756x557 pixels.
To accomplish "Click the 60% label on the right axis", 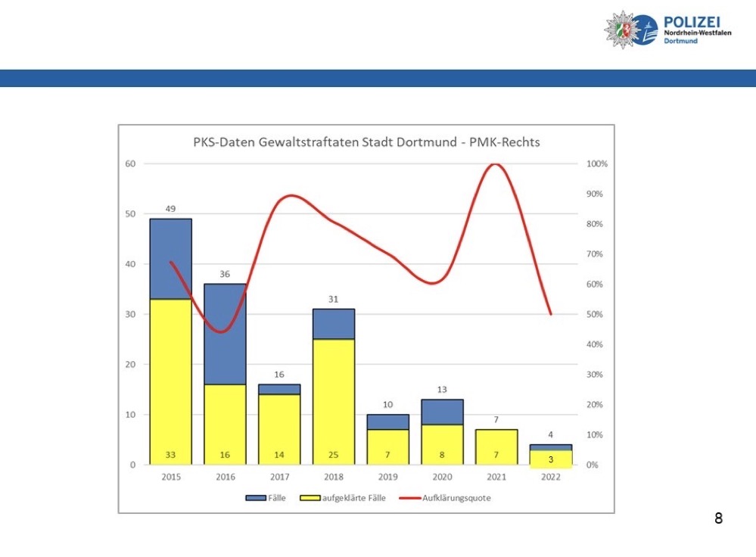I will pyautogui.click(x=595, y=285).
